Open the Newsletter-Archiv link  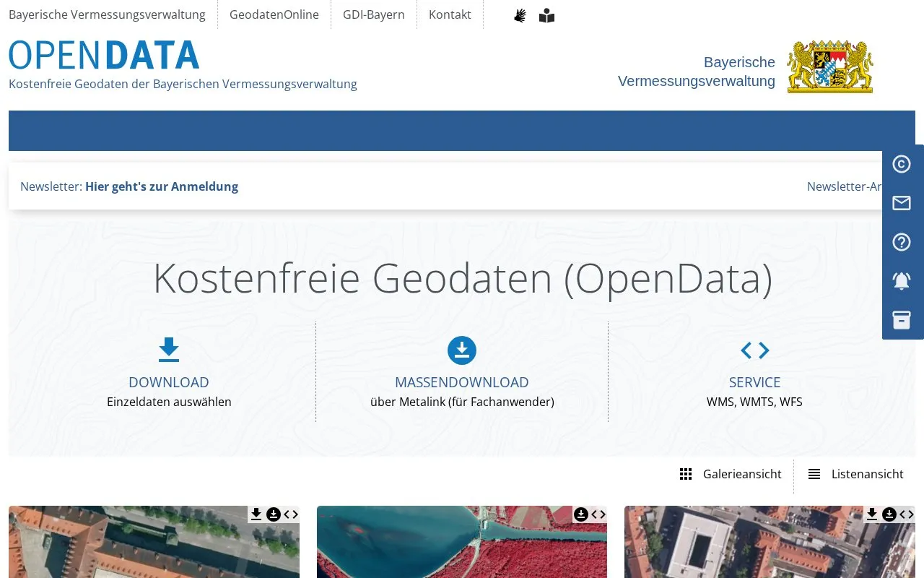845,186
